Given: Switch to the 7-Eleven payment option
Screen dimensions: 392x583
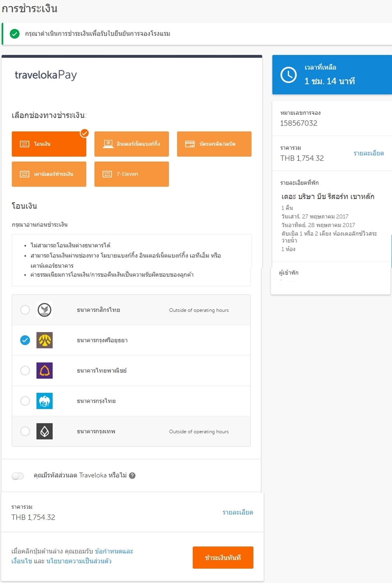Looking at the screenshot, I should (x=132, y=174).
